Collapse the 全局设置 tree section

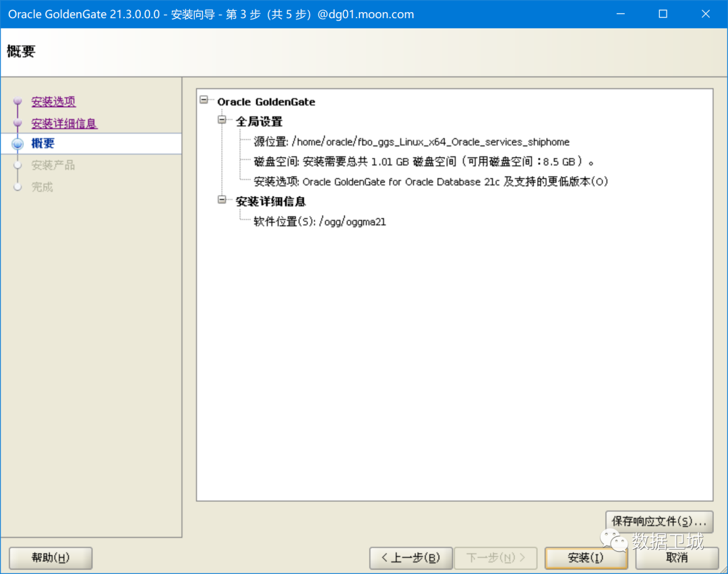pyautogui.click(x=222, y=120)
